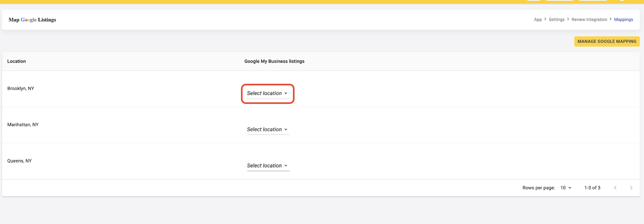Open Select location for Queens, NY

pos(268,166)
